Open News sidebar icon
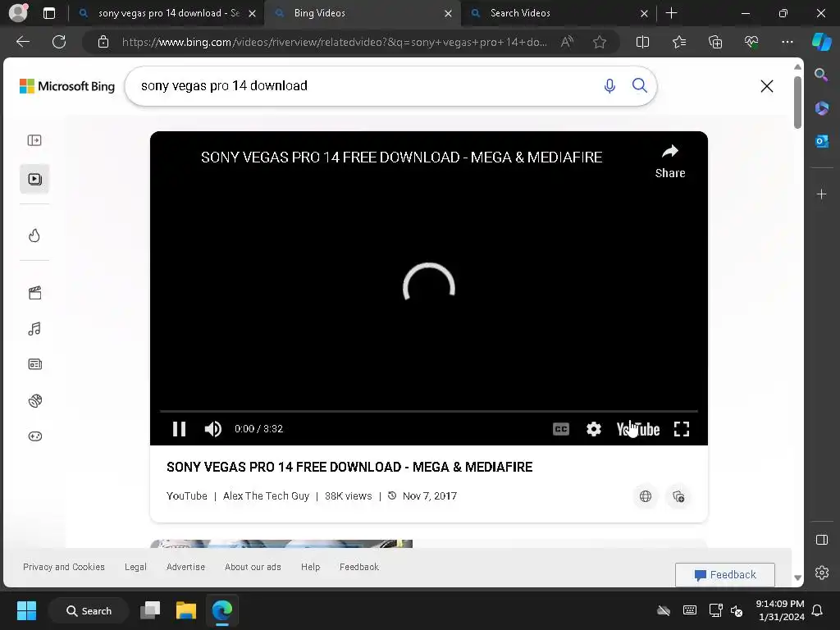The width and height of the screenshot is (840, 630). click(x=34, y=364)
